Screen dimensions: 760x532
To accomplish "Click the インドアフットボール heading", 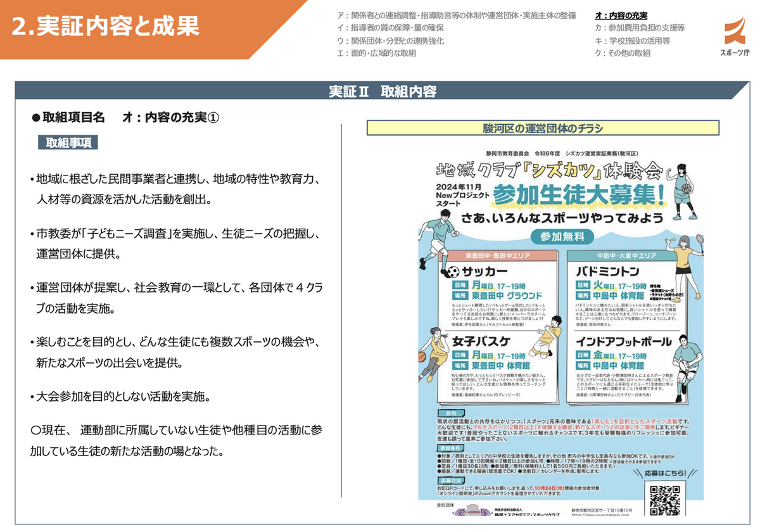I will pyautogui.click(x=624, y=342).
